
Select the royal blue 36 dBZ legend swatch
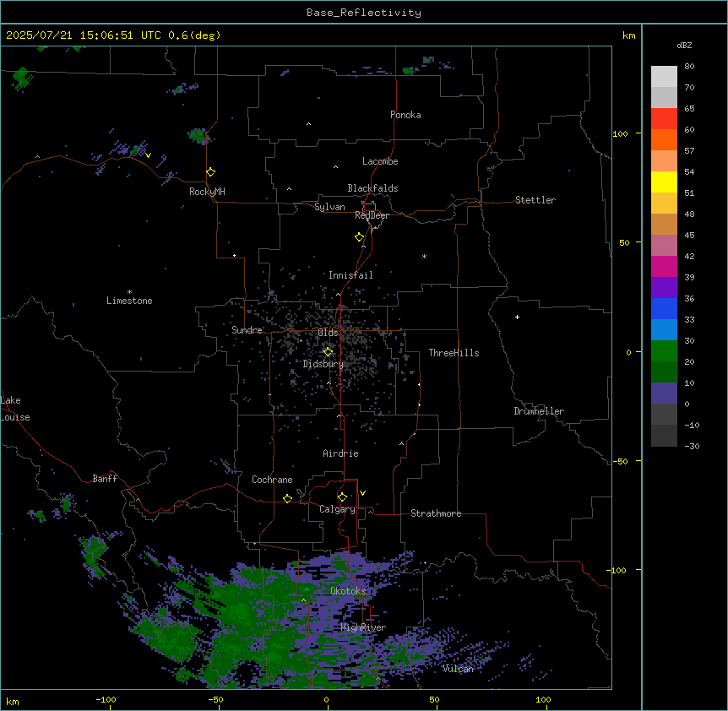[664, 308]
